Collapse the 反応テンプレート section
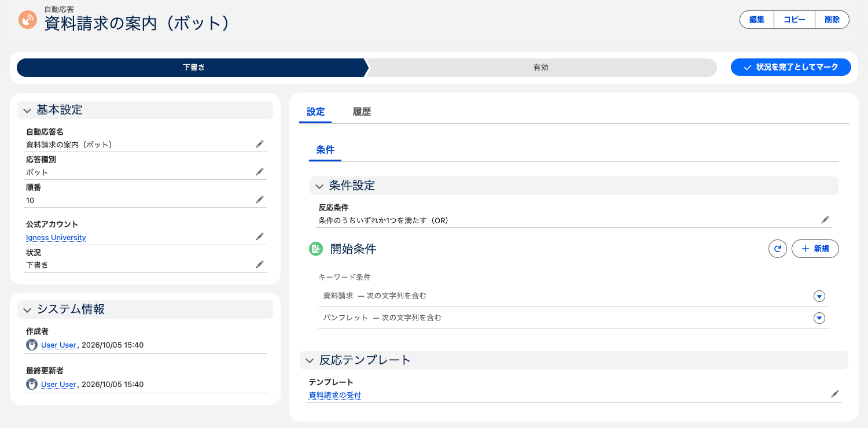 point(574,360)
